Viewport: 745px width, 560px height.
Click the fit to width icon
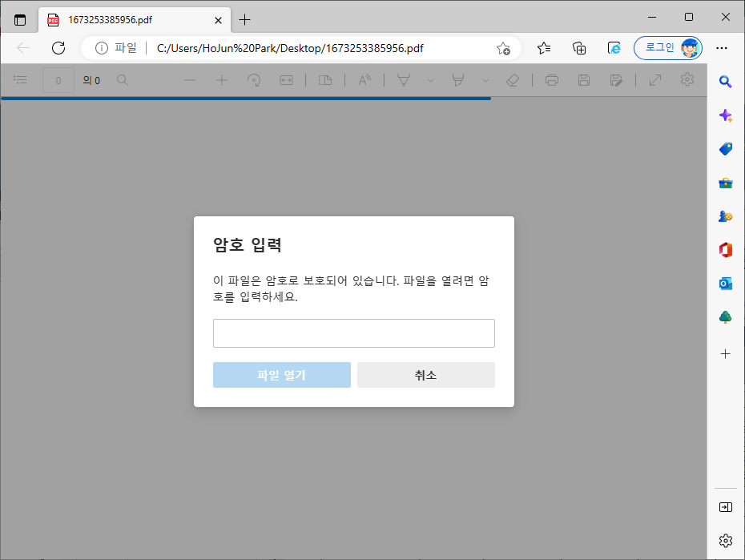click(287, 80)
